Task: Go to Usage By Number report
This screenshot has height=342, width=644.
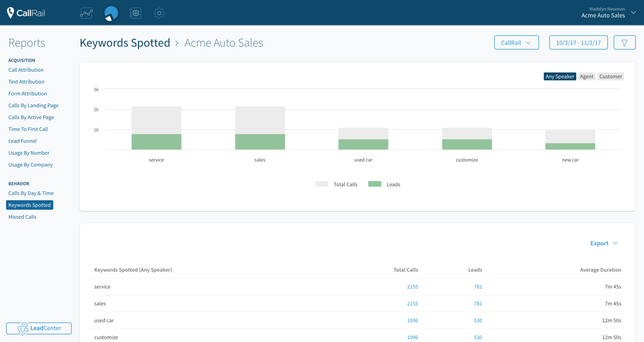Action: [x=29, y=153]
